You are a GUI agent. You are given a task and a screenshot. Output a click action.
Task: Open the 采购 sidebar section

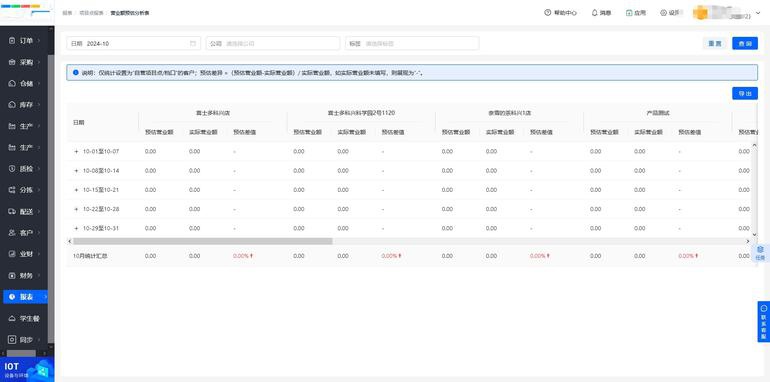pyautogui.click(x=25, y=62)
